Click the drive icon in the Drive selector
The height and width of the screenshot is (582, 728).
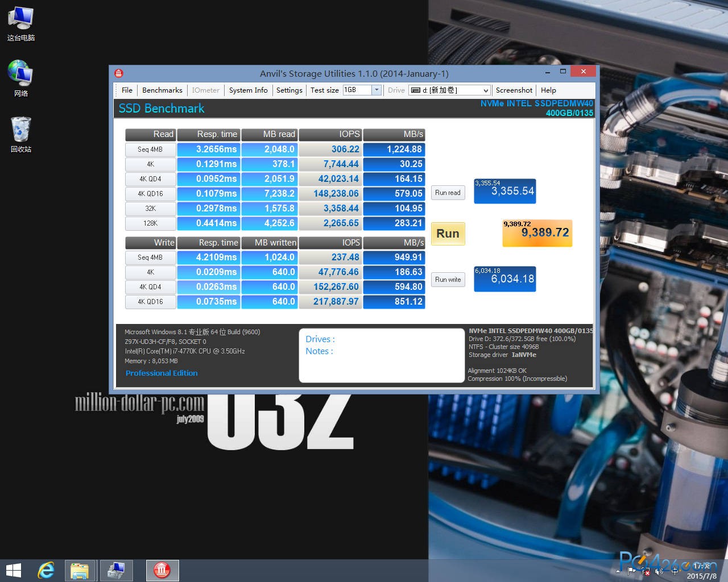point(415,90)
